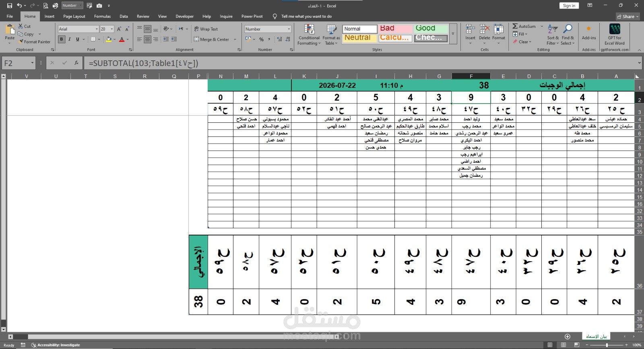Click the zoom slider in status bar
This screenshot has height=349, width=644.
click(x=607, y=345)
